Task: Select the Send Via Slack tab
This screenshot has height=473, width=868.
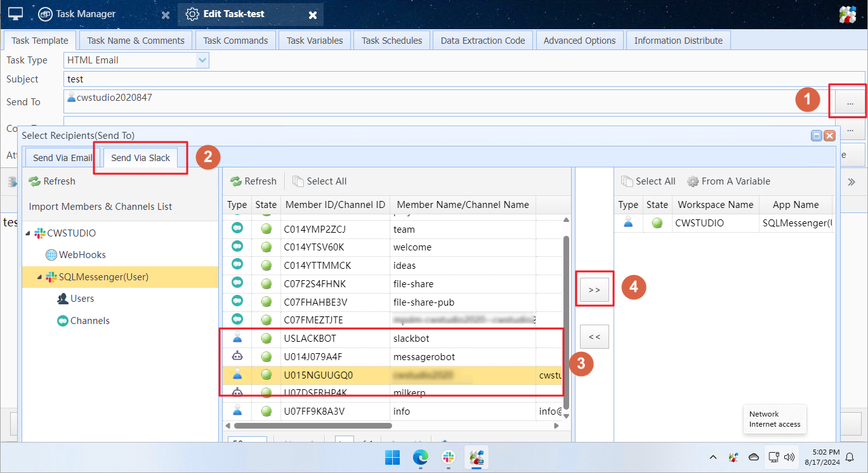Action: pyautogui.click(x=141, y=158)
